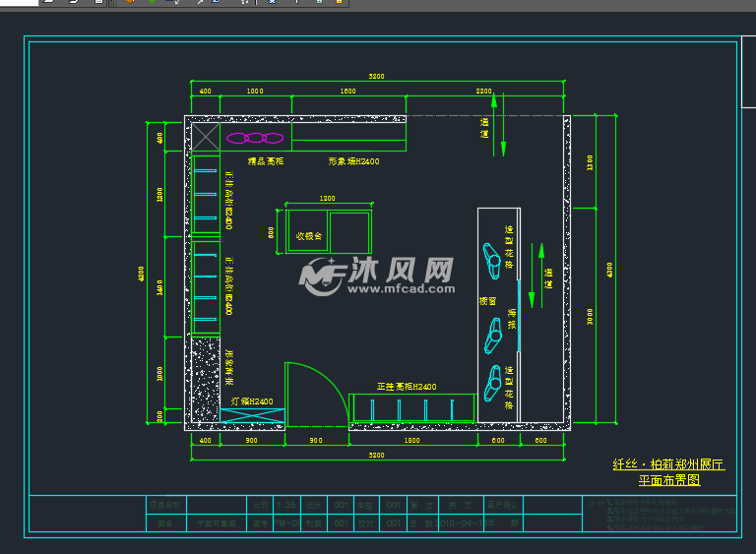Select the 校对 cell in title block
The height and width of the screenshot is (554, 756).
coord(366,523)
